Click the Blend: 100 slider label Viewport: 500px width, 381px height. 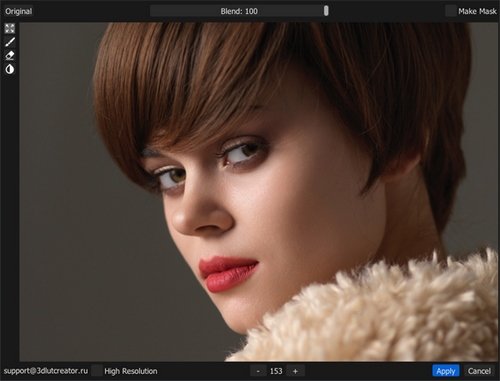239,11
